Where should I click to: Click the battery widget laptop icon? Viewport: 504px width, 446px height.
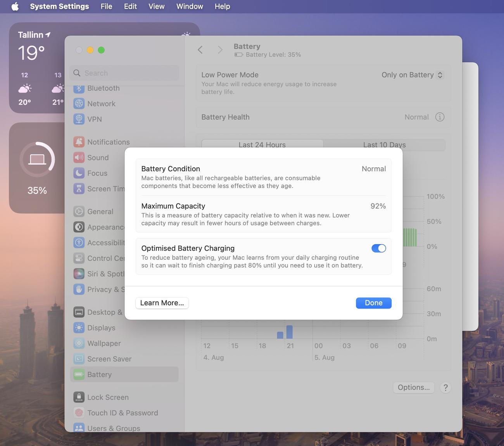(37, 159)
